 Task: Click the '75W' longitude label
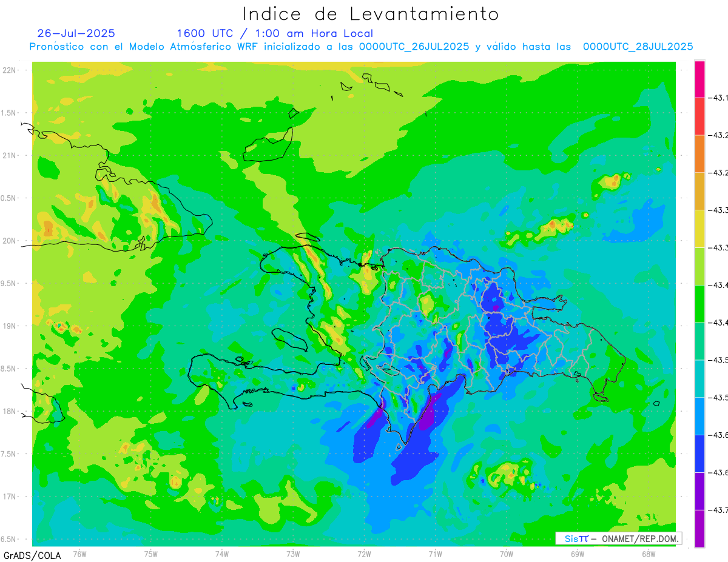pos(151,554)
